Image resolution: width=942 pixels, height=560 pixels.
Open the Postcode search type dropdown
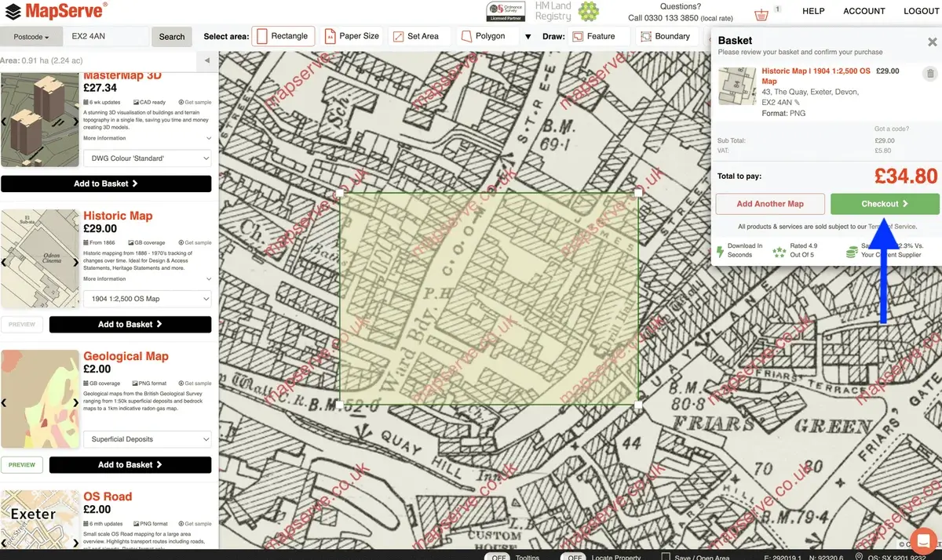point(31,37)
